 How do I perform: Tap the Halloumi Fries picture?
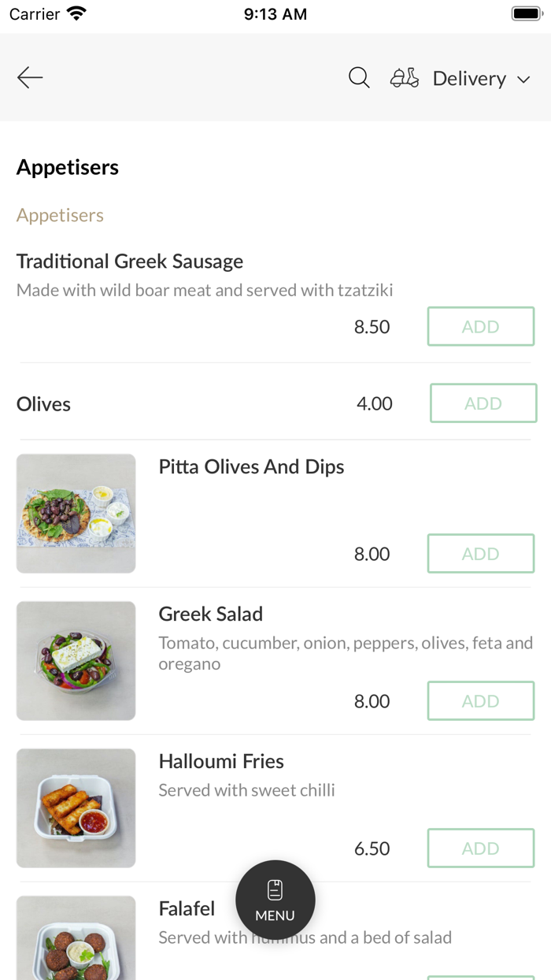76,808
